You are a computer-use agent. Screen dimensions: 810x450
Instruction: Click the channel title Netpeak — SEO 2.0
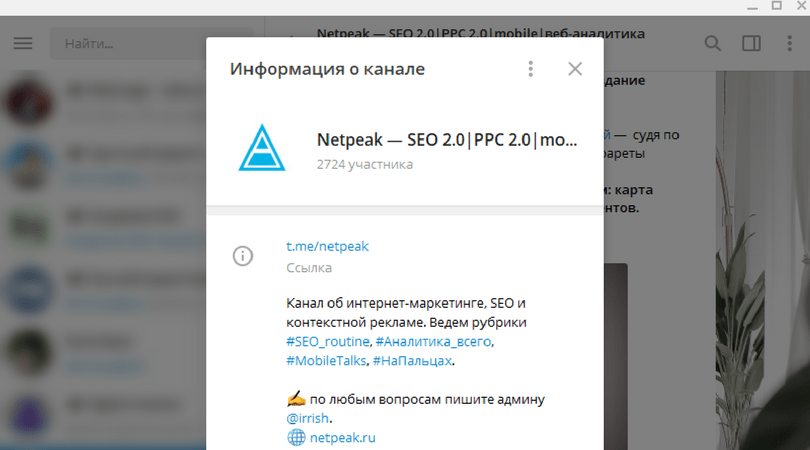447,140
